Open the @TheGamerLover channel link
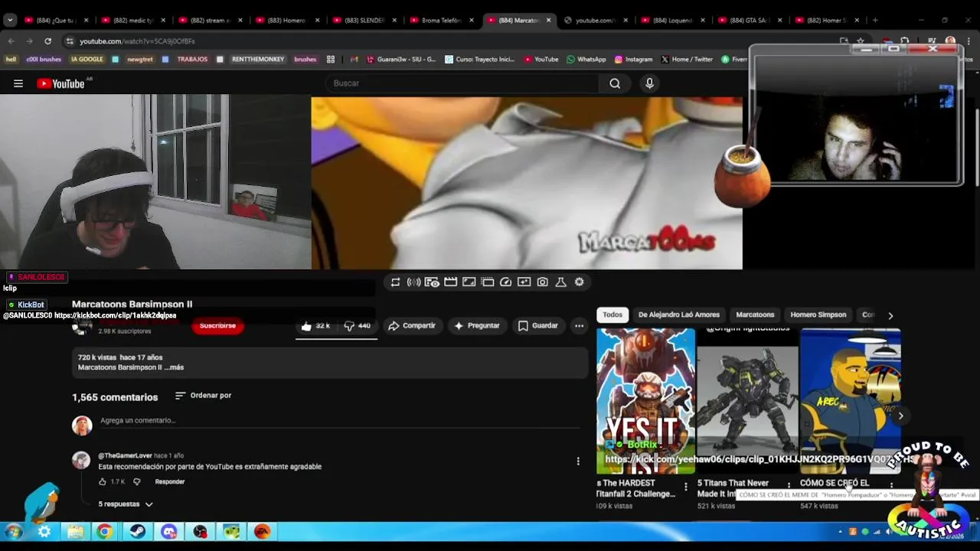 pos(125,456)
